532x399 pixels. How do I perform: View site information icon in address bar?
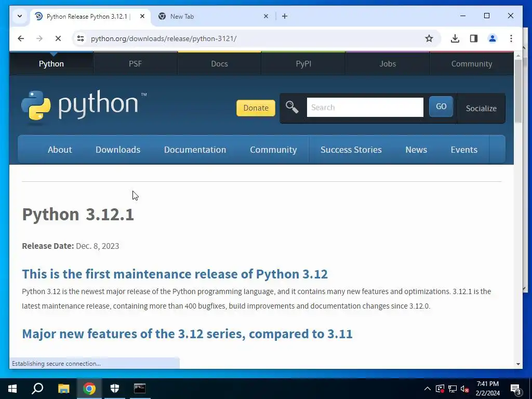point(81,38)
